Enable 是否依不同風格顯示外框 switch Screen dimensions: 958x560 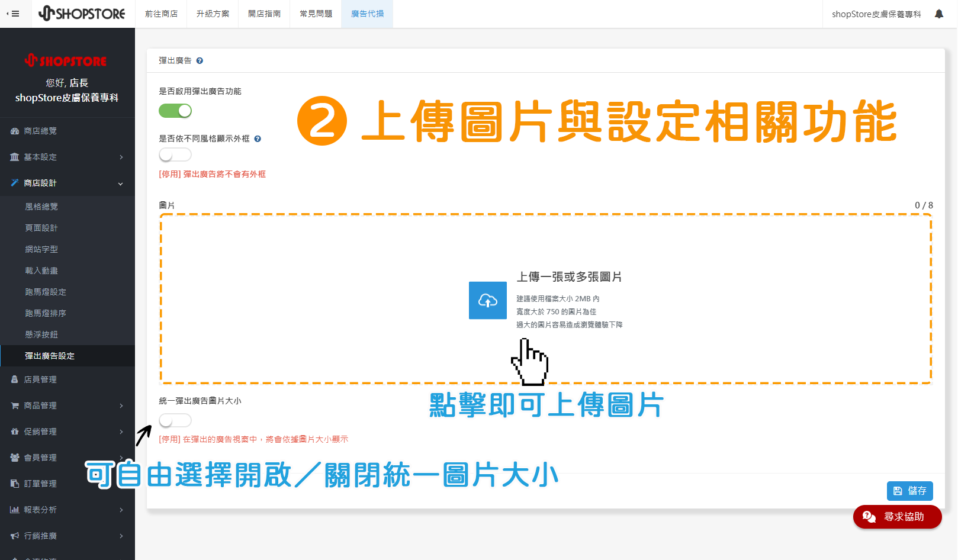[175, 155]
